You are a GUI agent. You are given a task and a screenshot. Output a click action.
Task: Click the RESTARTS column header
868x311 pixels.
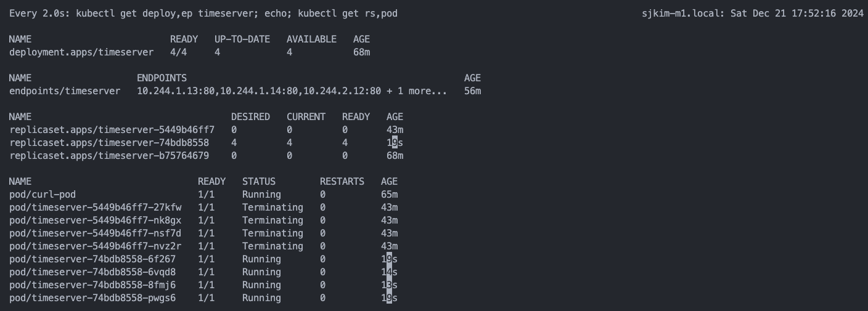click(342, 182)
